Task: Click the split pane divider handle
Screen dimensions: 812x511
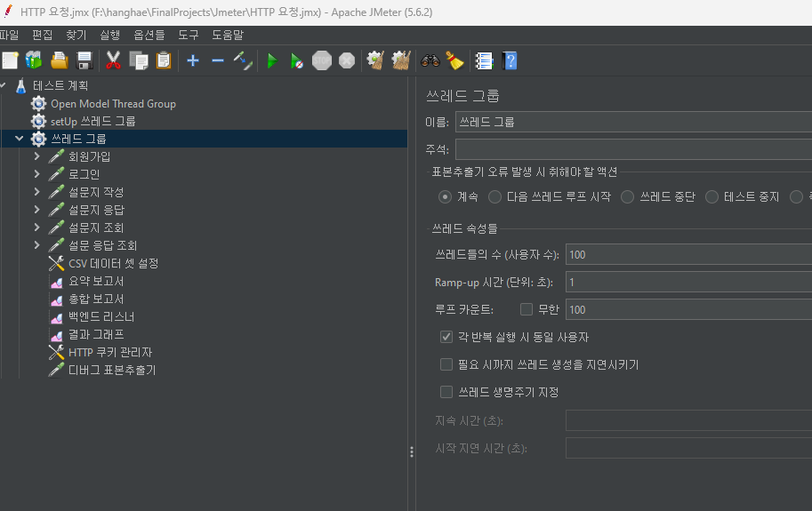Action: [412, 452]
